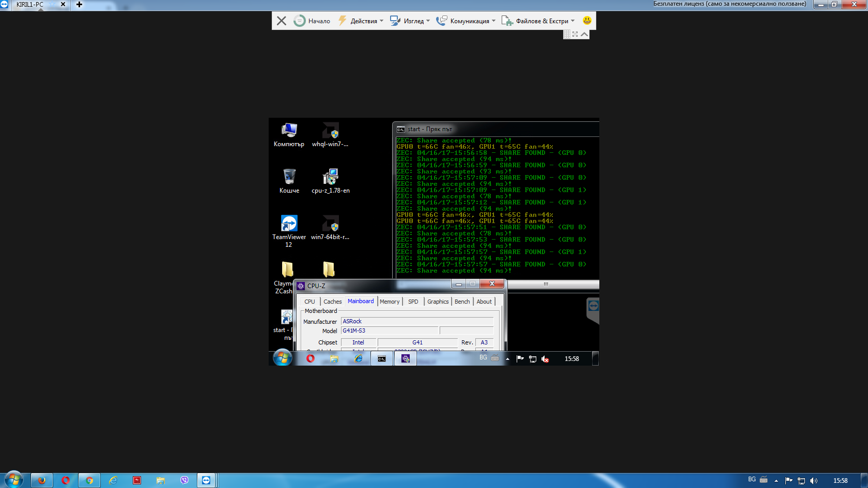The width and height of the screenshot is (868, 488).
Task: Click the remote taskbar clock showing 15:58
Action: click(571, 359)
